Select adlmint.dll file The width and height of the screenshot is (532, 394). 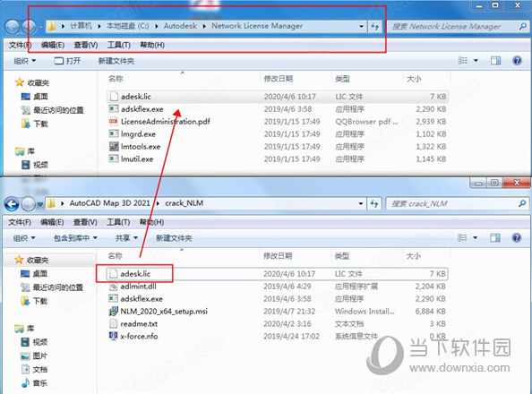click(x=277, y=287)
